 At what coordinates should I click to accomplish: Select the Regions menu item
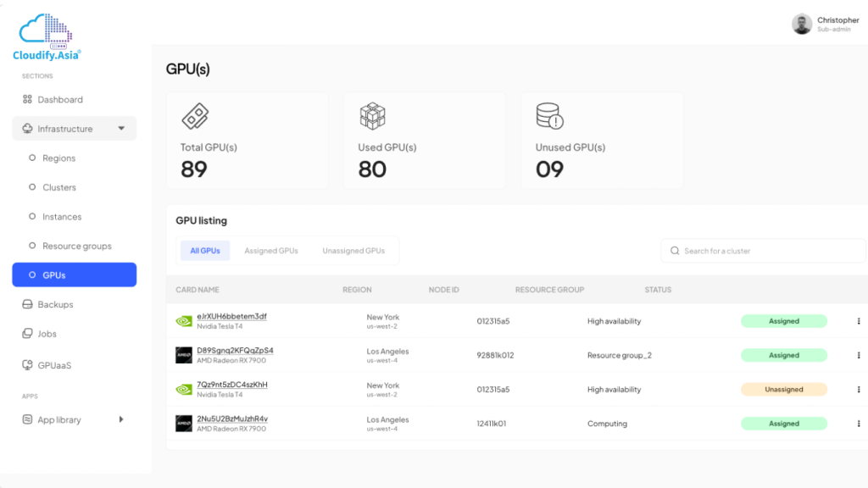(x=59, y=158)
